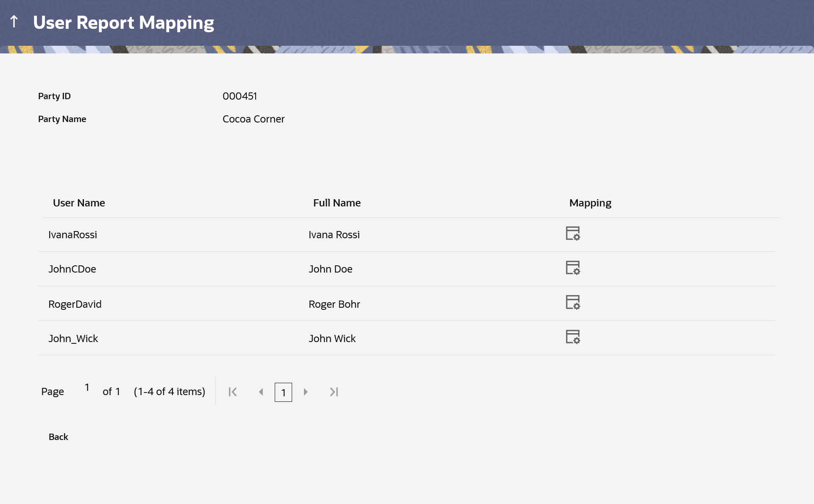Viewport: 814px width, 504px height.
Task: Go to first page of results
Action: pos(233,392)
